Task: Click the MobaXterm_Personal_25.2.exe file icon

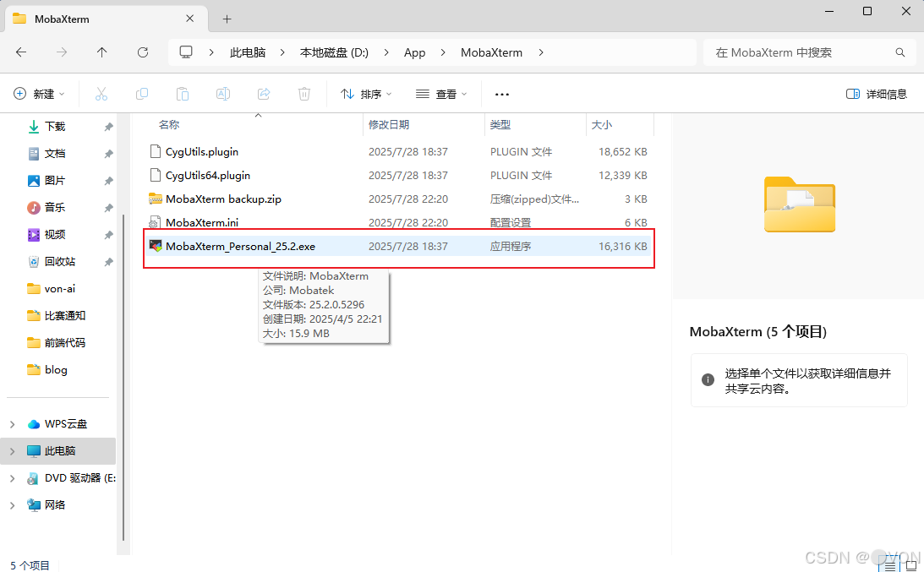Action: [156, 246]
